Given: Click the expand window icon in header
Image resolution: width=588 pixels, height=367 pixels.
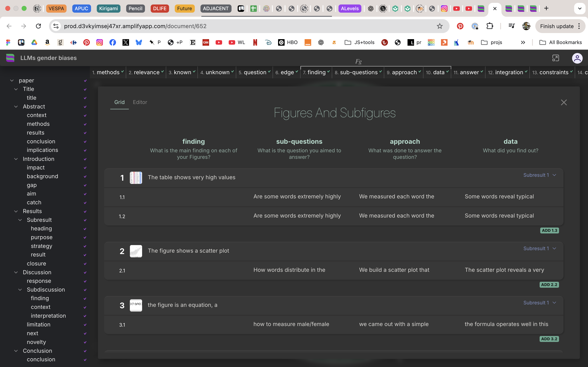Looking at the screenshot, I should (x=556, y=58).
